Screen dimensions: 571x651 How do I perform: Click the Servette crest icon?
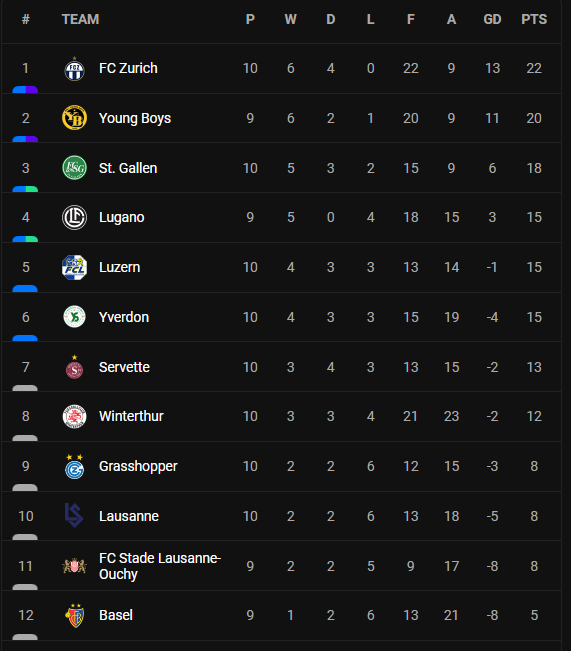coord(74,367)
